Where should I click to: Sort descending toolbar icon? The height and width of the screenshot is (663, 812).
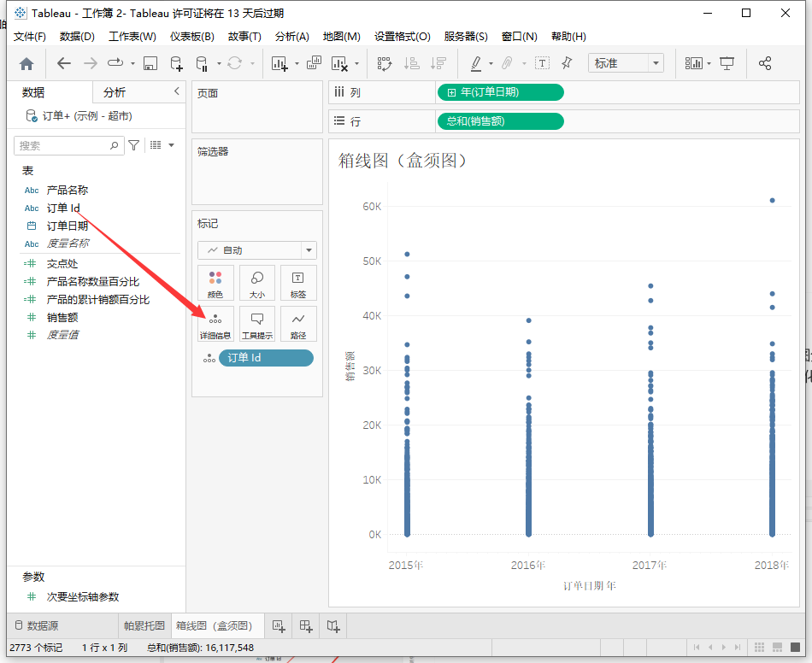[438, 64]
